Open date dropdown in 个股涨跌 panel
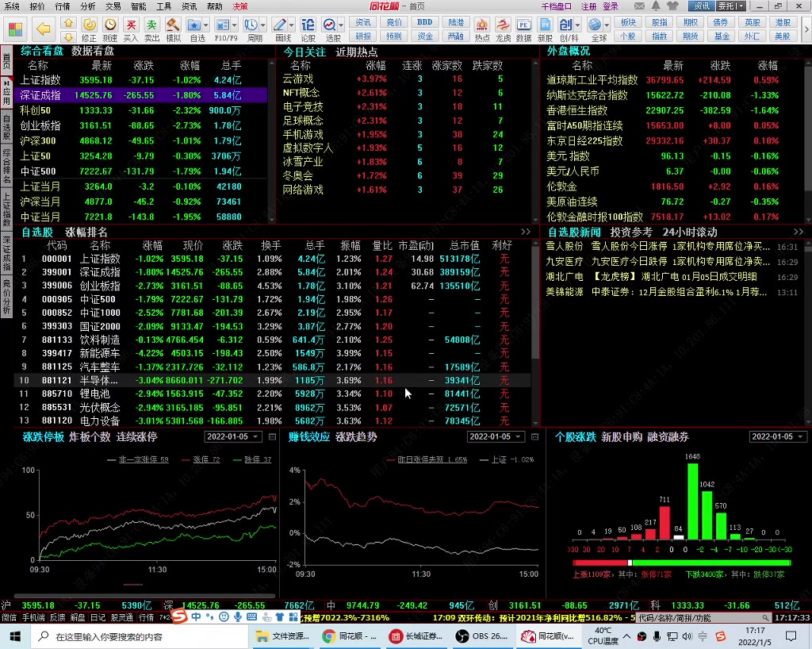Viewport: 812px width, 649px height. pos(800,436)
